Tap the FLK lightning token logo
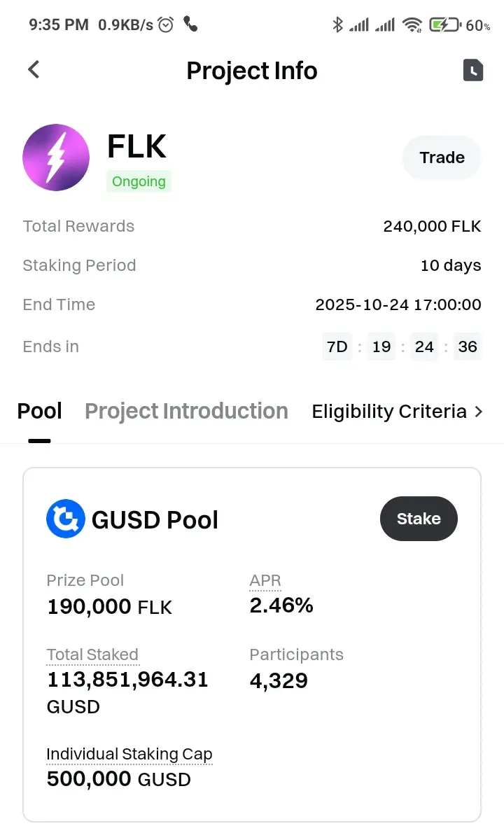This screenshot has width=504, height=826. [x=56, y=157]
